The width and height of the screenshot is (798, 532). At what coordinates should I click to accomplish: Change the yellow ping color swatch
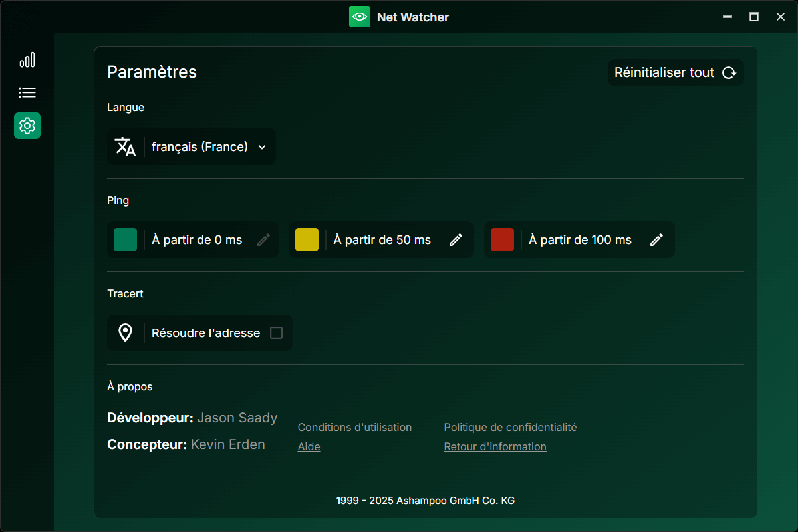coord(307,240)
